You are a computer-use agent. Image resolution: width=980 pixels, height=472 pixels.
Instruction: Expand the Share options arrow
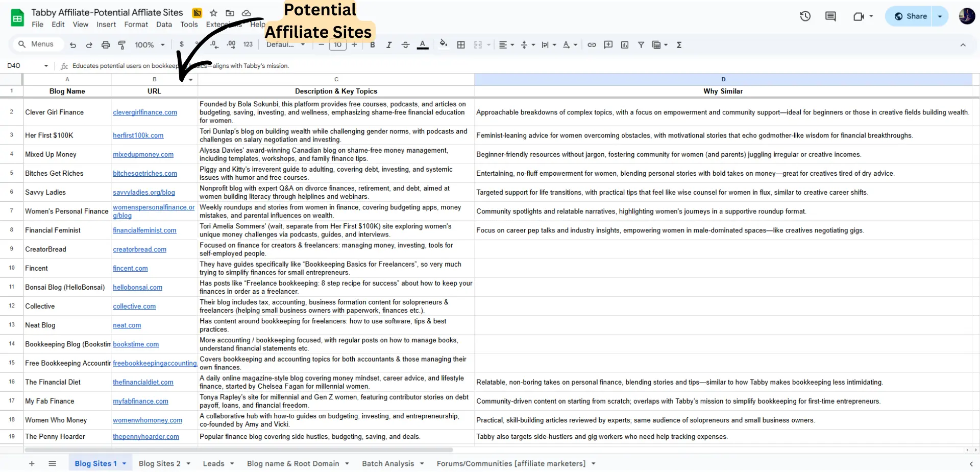click(x=941, y=16)
